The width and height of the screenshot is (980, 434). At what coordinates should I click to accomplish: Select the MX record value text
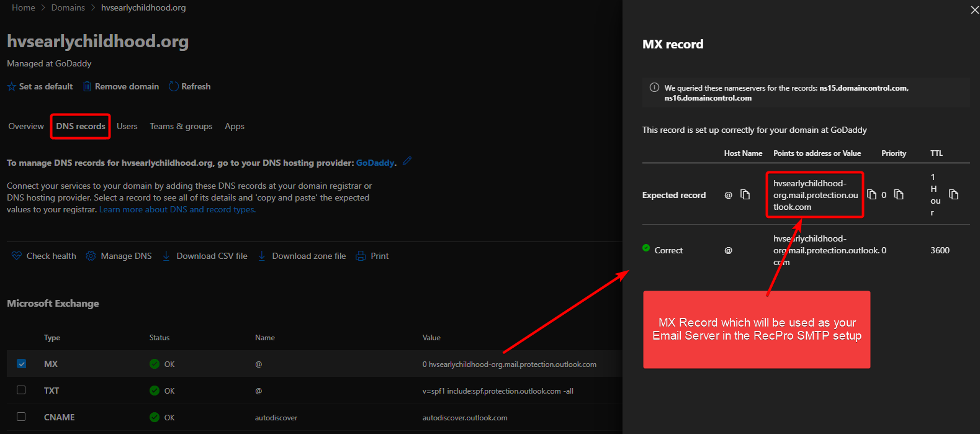pyautogui.click(x=510, y=364)
